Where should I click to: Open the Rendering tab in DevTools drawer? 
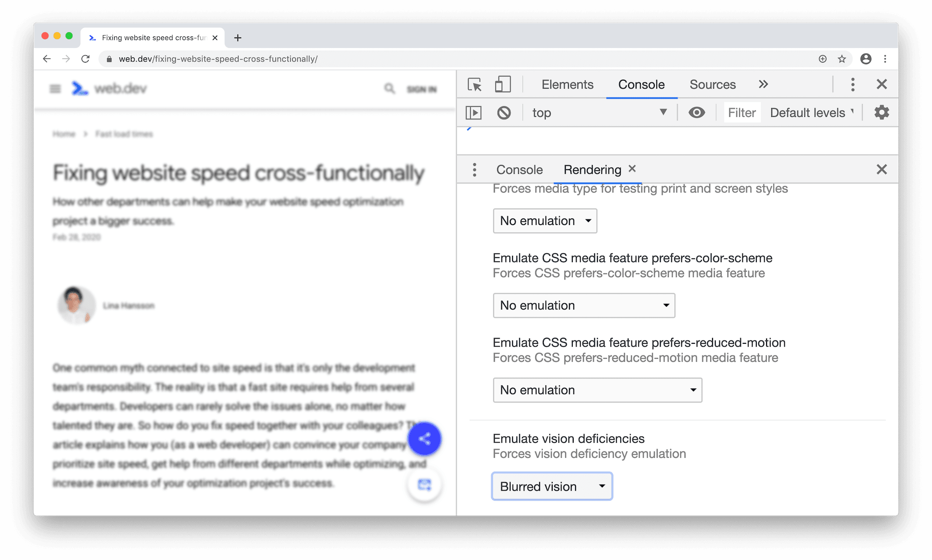click(591, 169)
